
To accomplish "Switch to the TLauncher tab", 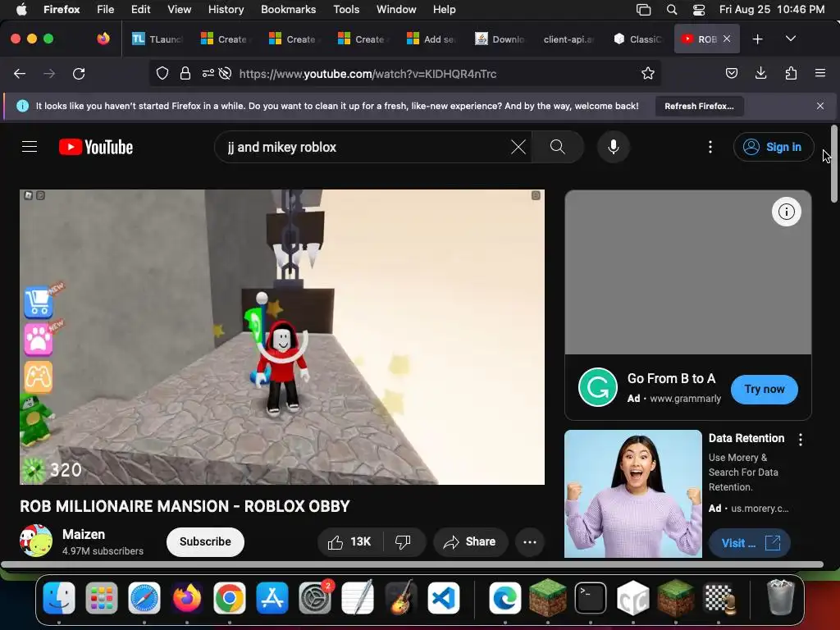I will click(x=158, y=39).
